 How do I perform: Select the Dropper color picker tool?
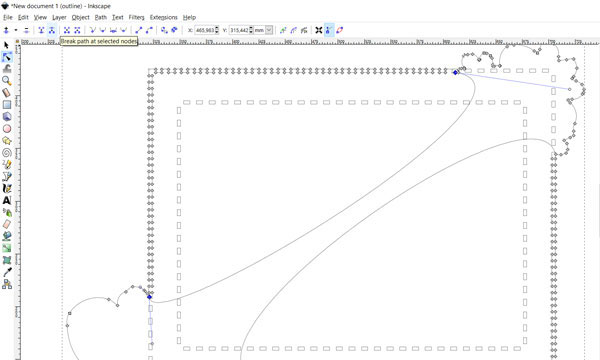[7, 272]
